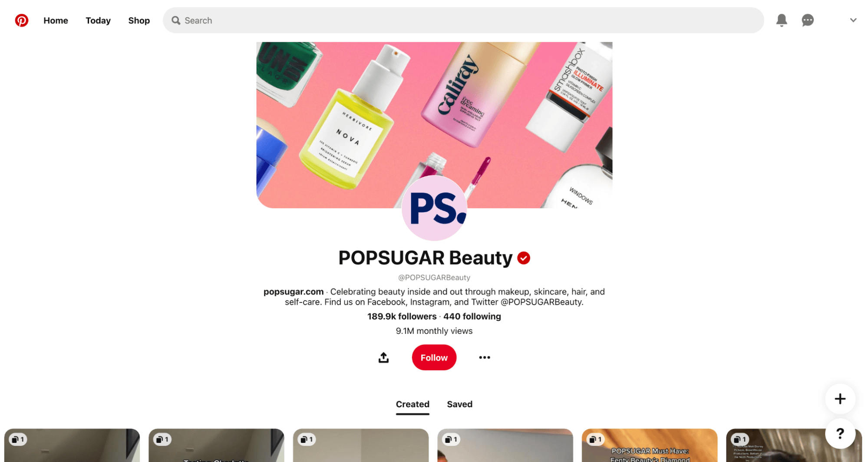The height and width of the screenshot is (462, 868).
Task: Open the messages chat bubble icon
Action: click(808, 20)
